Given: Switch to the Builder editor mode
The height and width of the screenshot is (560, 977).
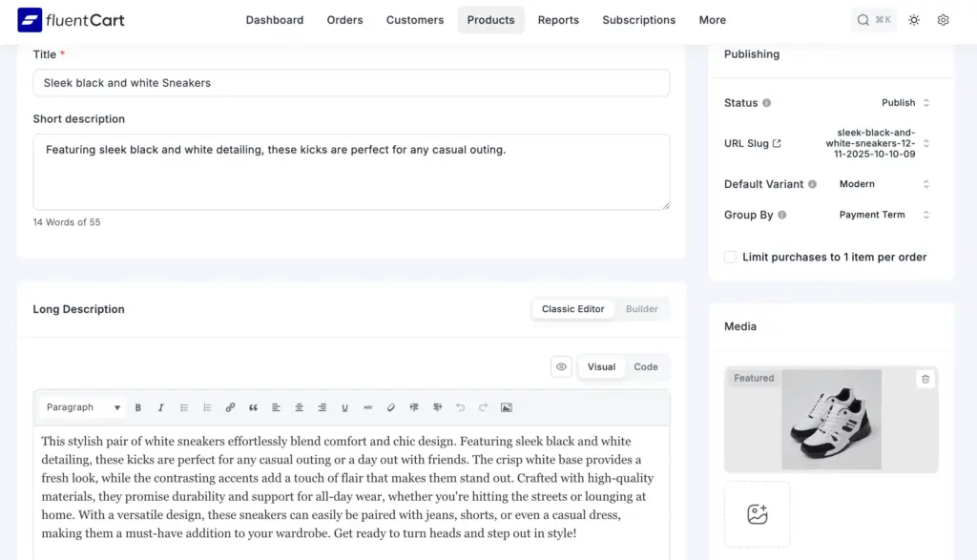Looking at the screenshot, I should (x=641, y=308).
